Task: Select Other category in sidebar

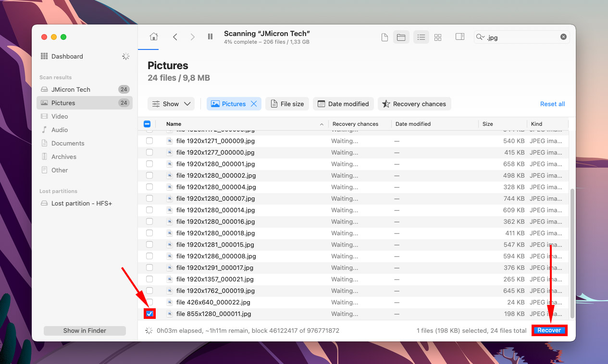Action: 85,170
